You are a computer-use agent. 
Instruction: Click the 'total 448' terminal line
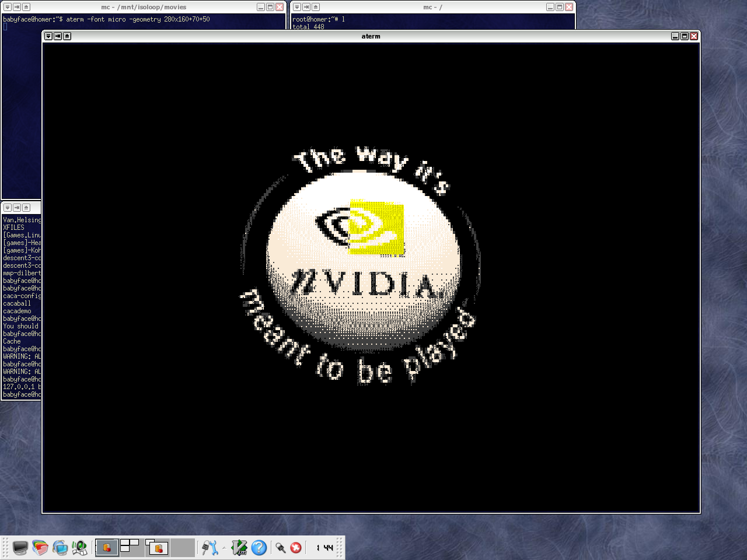pyautogui.click(x=308, y=27)
